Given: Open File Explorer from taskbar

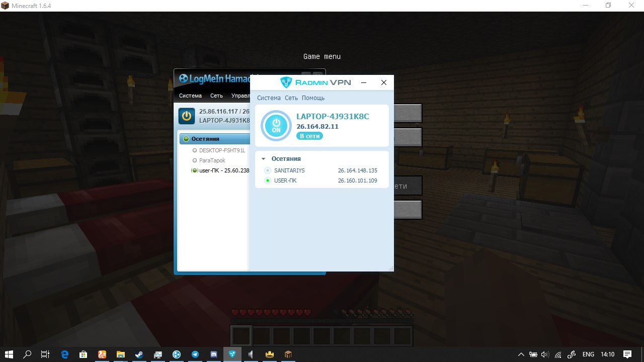Looking at the screenshot, I should coord(121,354).
